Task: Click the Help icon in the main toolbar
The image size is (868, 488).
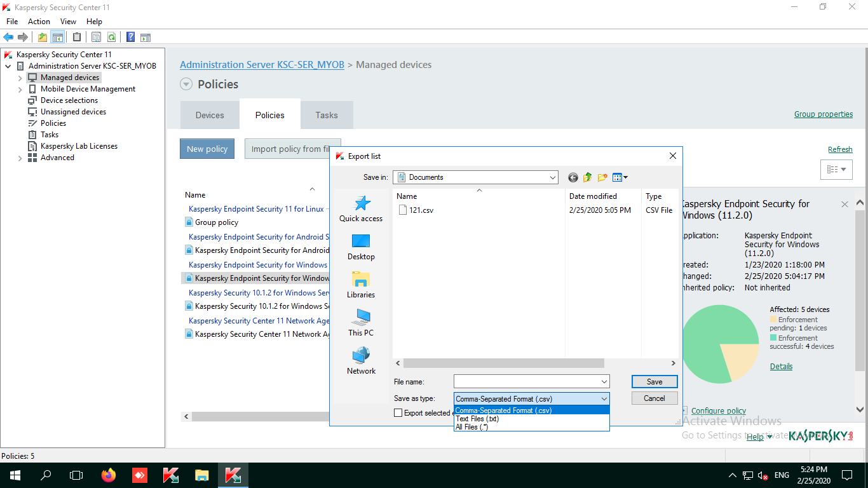Action: [130, 37]
